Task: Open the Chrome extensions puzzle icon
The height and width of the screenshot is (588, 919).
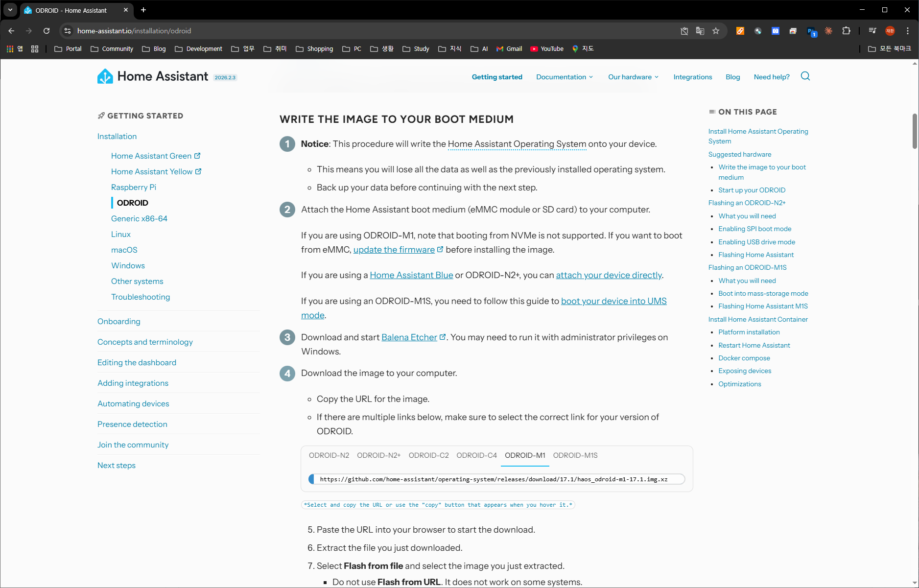Action: (846, 31)
